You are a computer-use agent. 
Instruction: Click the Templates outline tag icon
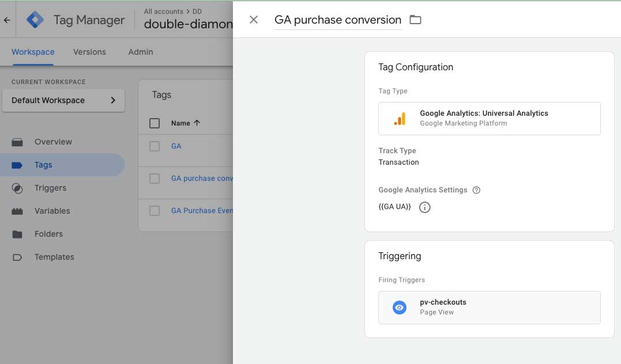[17, 257]
